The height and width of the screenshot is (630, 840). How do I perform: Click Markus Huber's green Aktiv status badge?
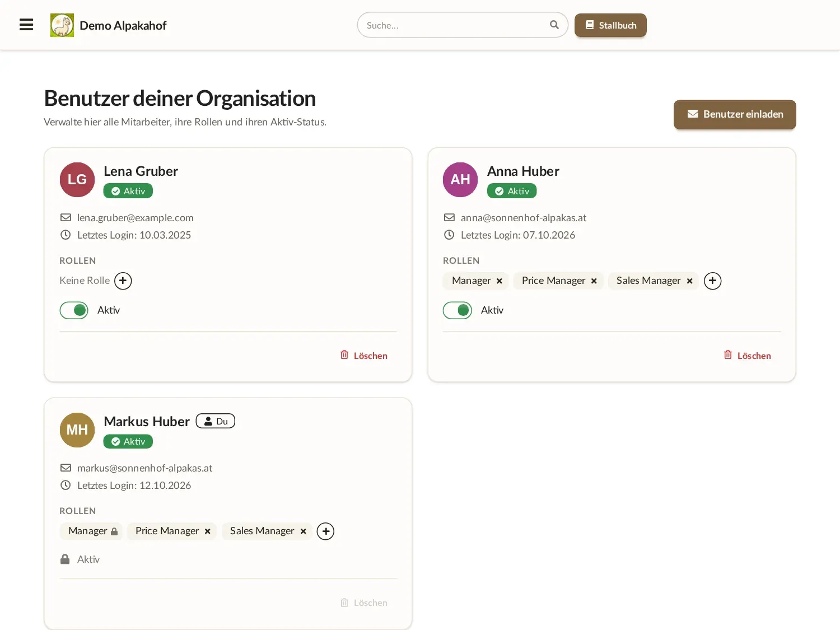(128, 441)
